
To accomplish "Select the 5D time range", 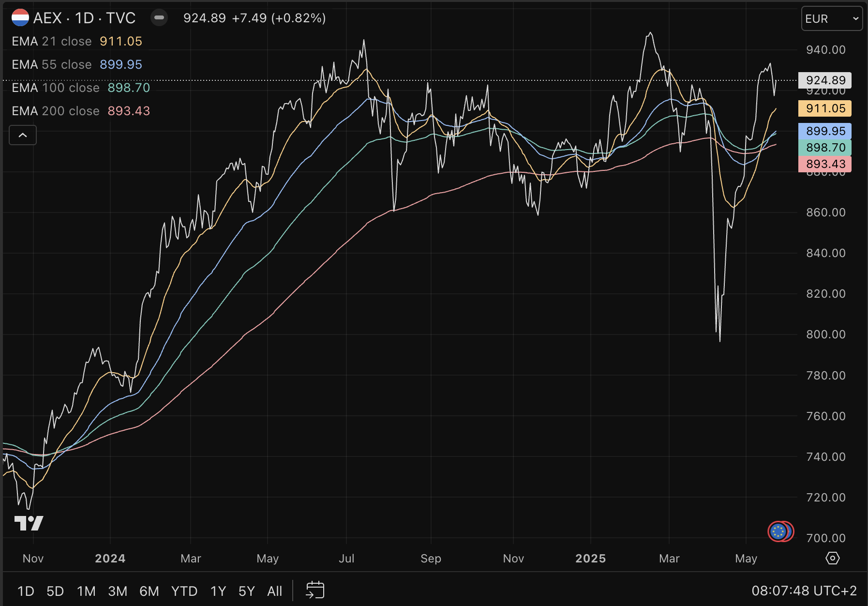I will [55, 591].
